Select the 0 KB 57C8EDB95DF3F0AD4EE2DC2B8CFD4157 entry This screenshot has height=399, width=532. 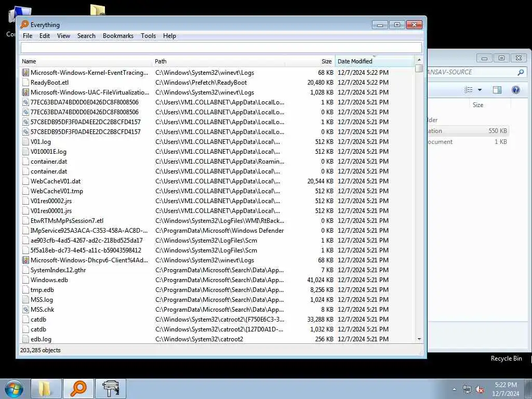click(86, 131)
